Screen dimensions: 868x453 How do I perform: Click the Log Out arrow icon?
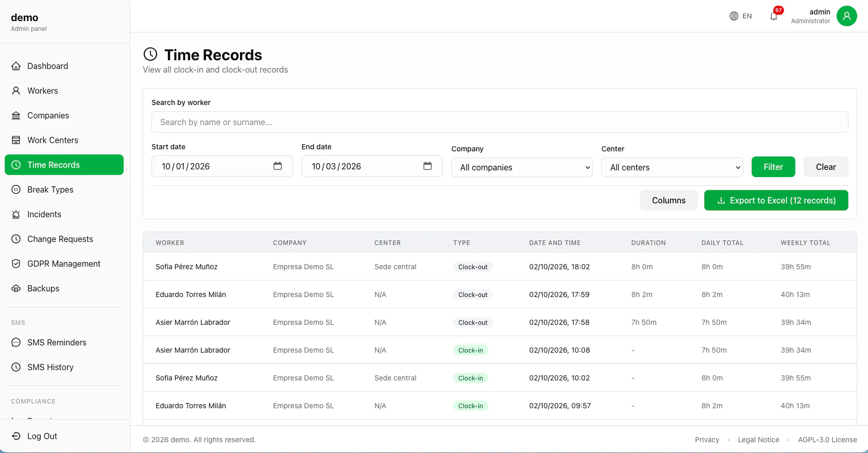click(x=16, y=436)
